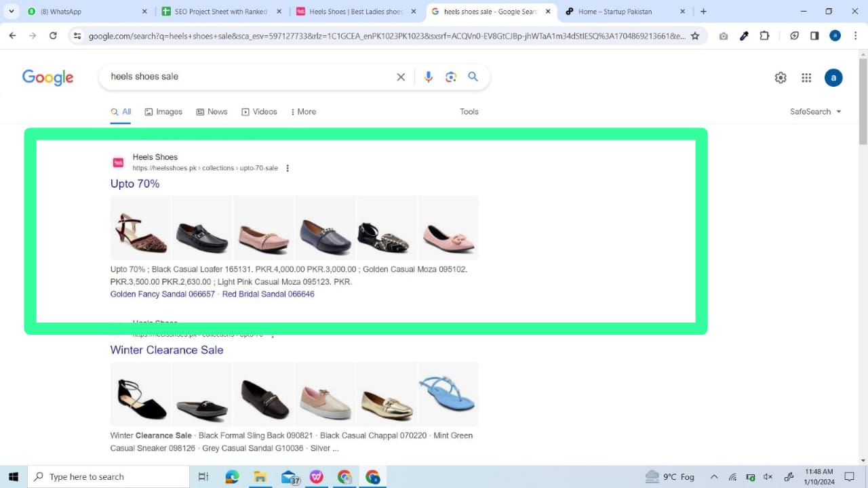Open the Tools search options
Viewport: 868px width, 488px height.
469,112
